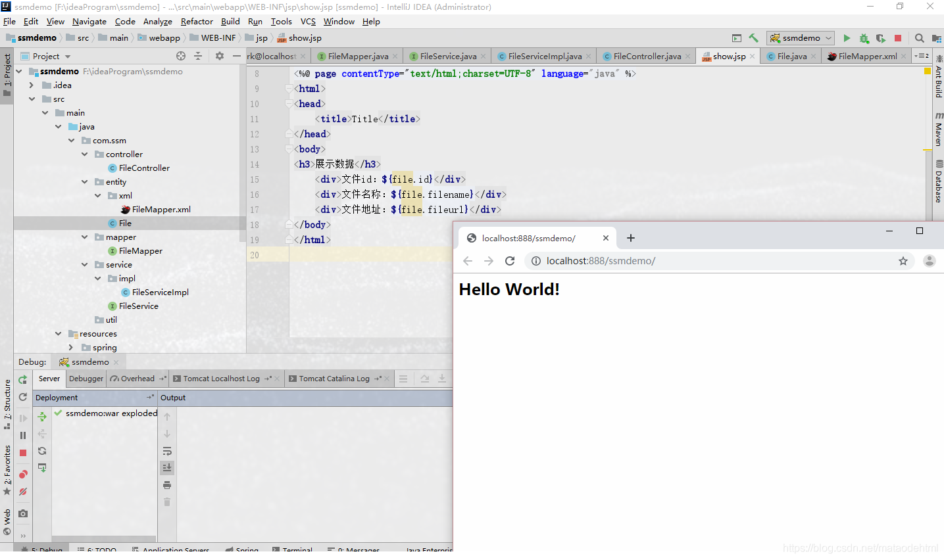
Task: Collapse the ssmdemo project root node
Action: (19, 71)
